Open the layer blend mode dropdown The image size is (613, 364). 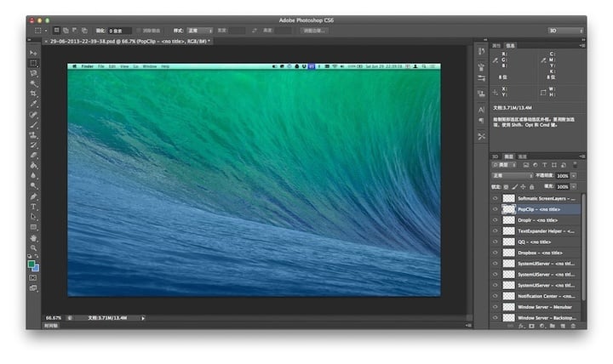(x=511, y=175)
